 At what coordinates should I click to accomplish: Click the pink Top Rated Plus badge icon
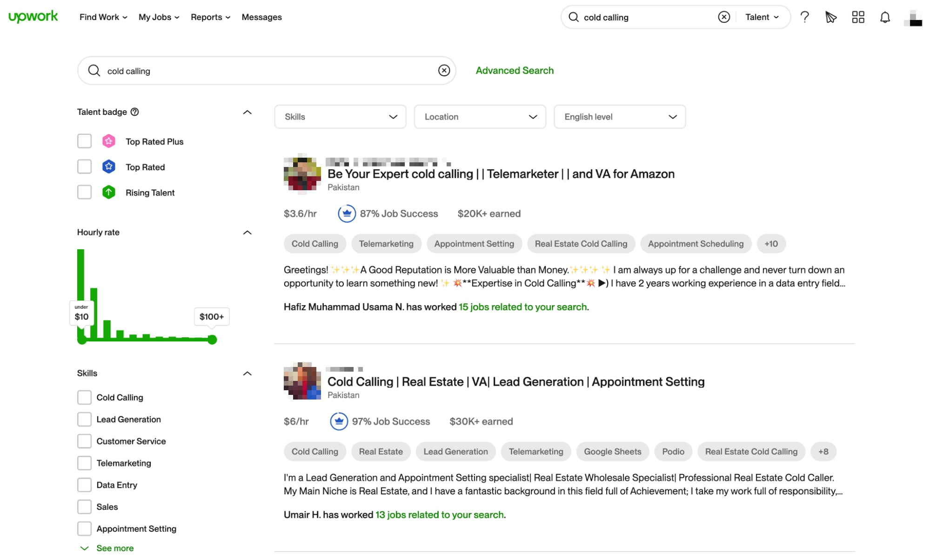click(x=108, y=141)
